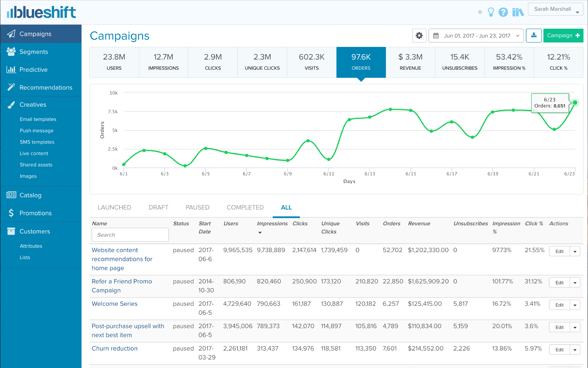This screenshot has width=588, height=368.
Task: Click the Segments people icon
Action: click(11, 52)
